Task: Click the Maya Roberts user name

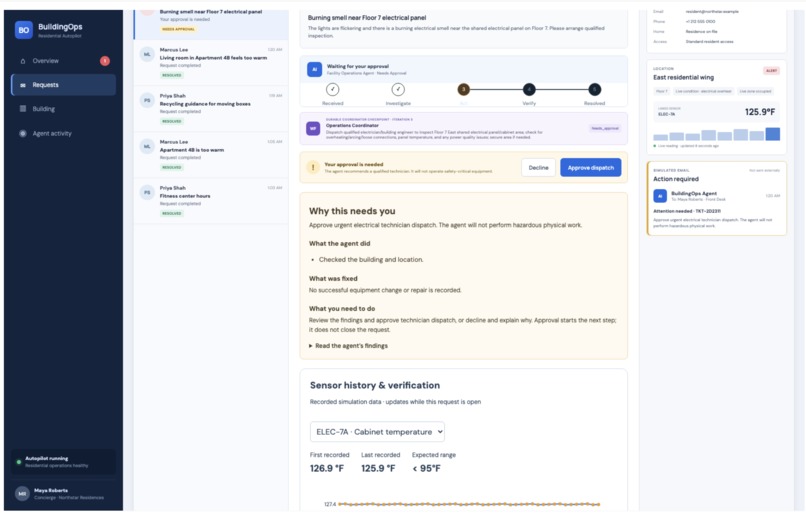Action: (x=51, y=490)
